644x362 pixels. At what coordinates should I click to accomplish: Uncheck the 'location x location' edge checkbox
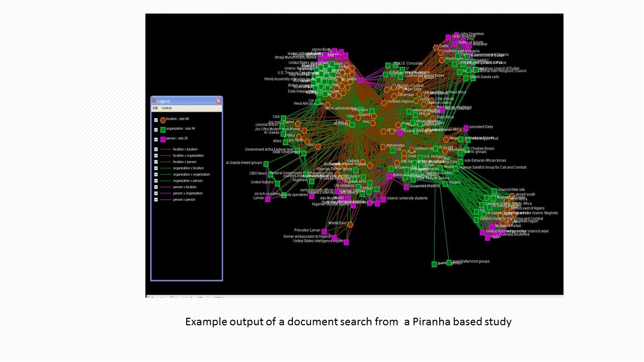click(156, 149)
